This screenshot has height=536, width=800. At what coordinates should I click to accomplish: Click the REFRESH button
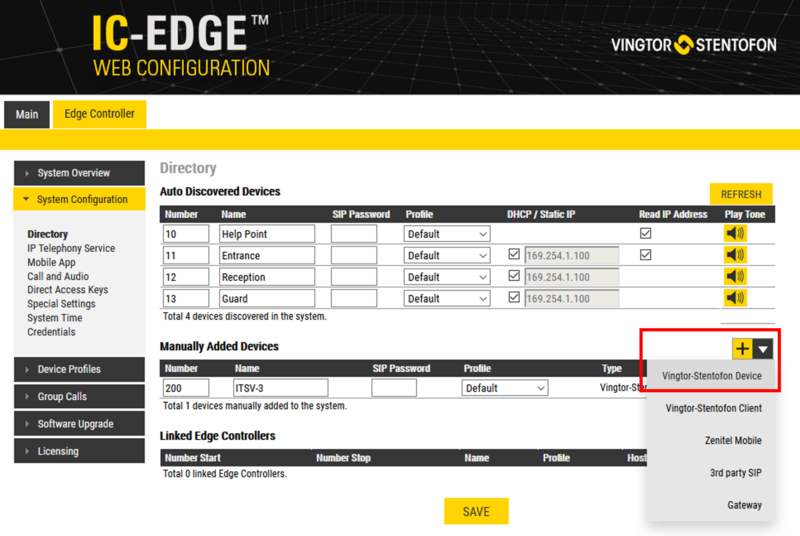point(741,194)
